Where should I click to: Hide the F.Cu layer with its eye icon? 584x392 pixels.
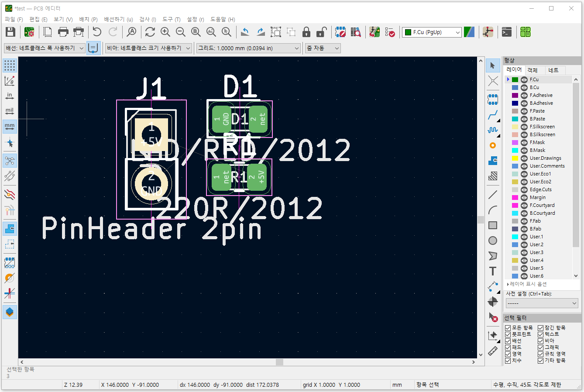(524, 79)
